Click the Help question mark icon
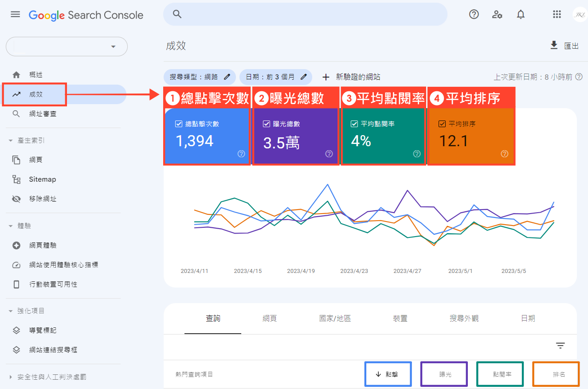 [474, 15]
